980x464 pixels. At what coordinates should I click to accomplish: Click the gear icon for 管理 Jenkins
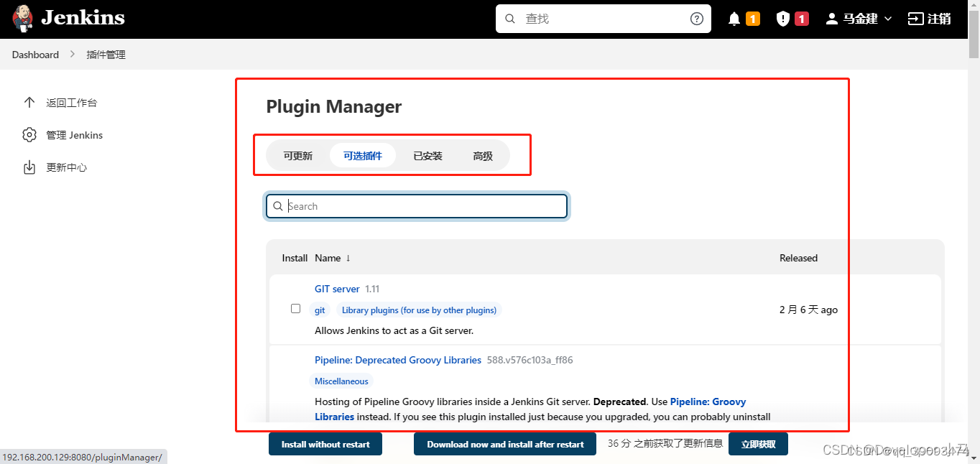[x=29, y=135]
